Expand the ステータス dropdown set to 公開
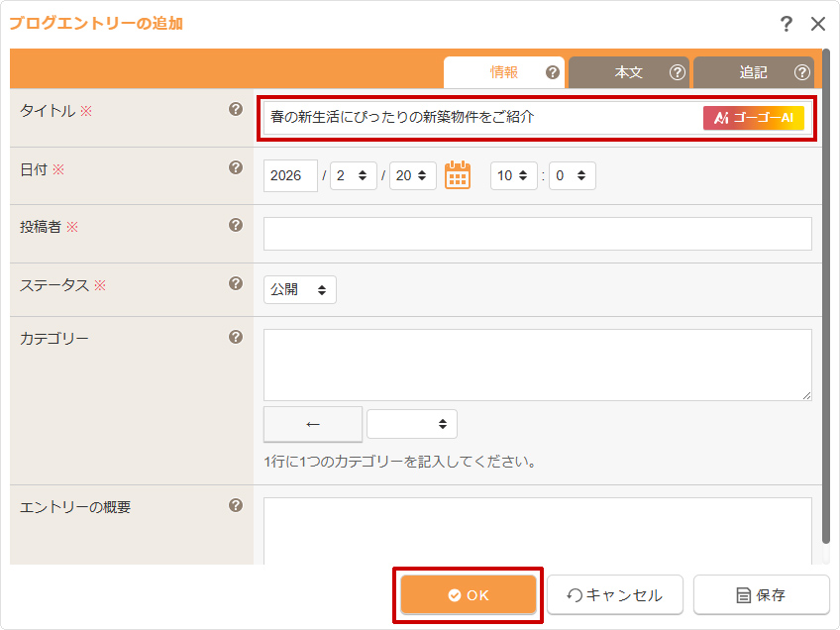 [x=300, y=290]
